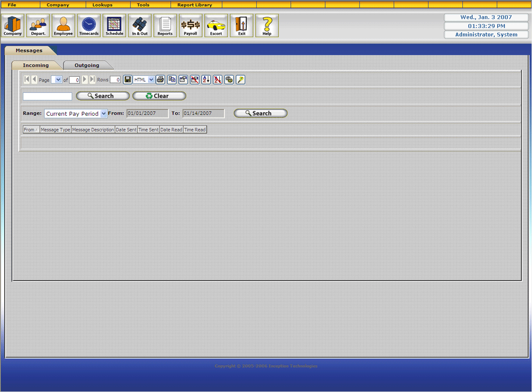Open the Employee module

[63, 25]
